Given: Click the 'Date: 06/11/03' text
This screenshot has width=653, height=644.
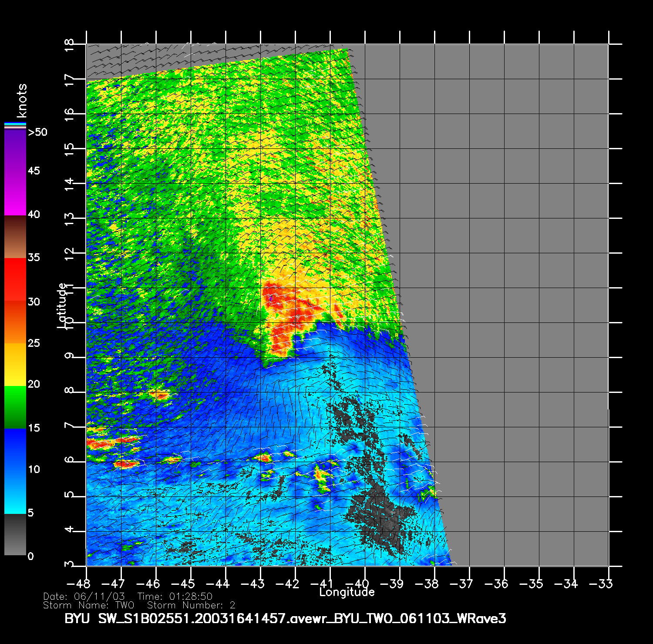Looking at the screenshot, I should pos(84,597).
